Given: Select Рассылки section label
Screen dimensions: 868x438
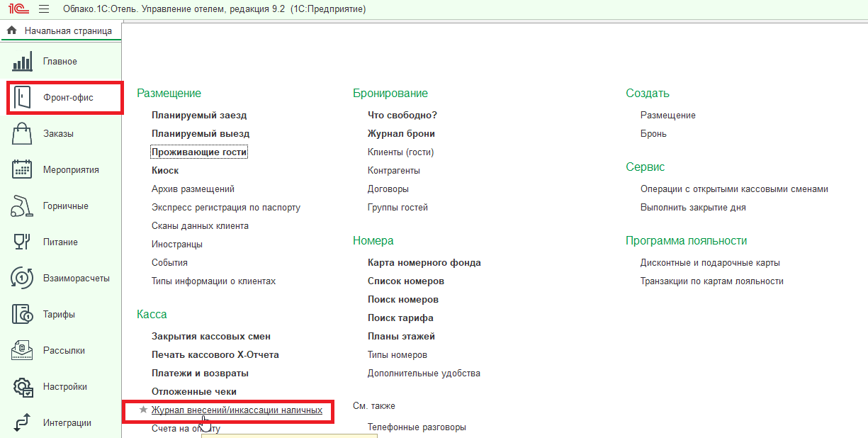Looking at the screenshot, I should tap(64, 351).
